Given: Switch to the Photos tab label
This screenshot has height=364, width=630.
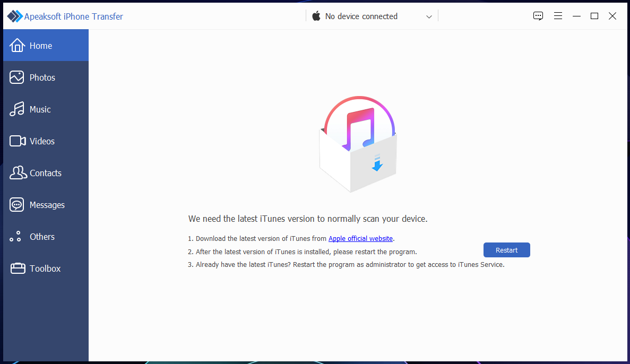Looking at the screenshot, I should pos(42,77).
